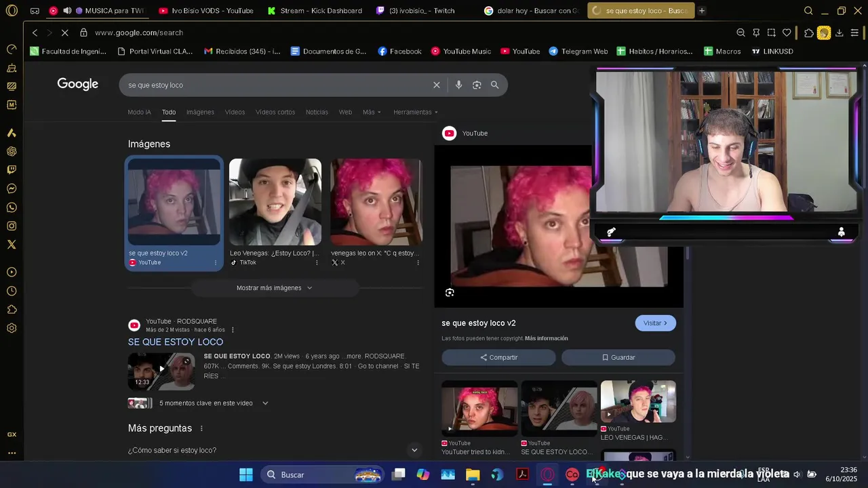Submit search with magnifier icon
The width and height of the screenshot is (868, 488).
pos(495,85)
